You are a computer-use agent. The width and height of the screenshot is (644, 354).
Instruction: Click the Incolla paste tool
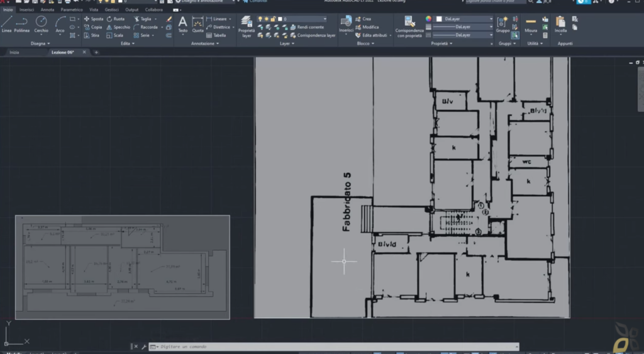click(x=560, y=25)
